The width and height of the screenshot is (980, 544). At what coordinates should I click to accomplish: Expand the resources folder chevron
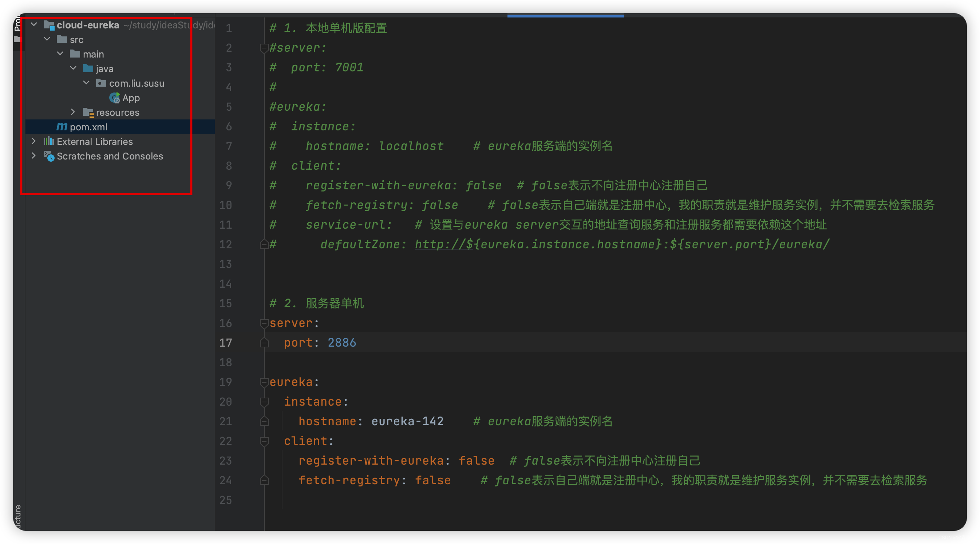[73, 112]
